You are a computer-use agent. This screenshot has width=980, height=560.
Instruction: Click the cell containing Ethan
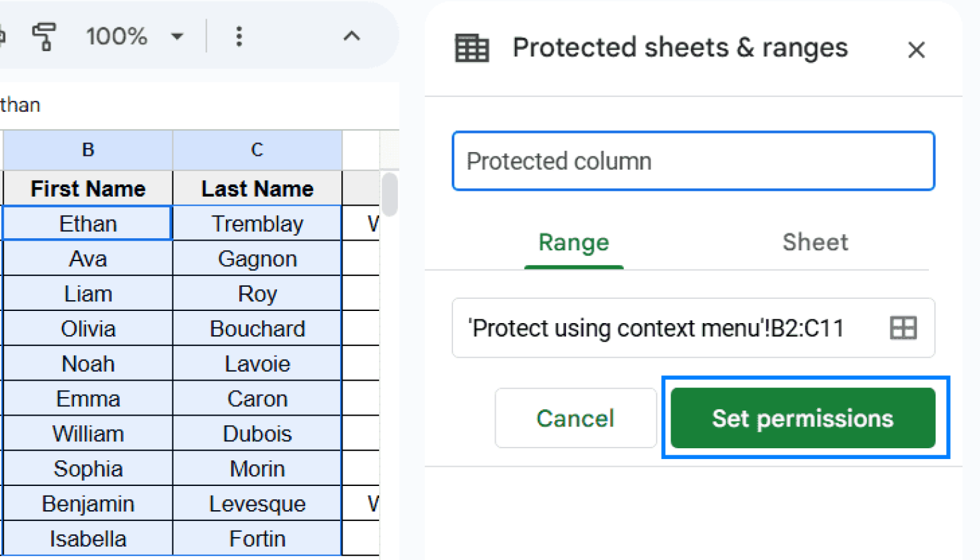(87, 223)
